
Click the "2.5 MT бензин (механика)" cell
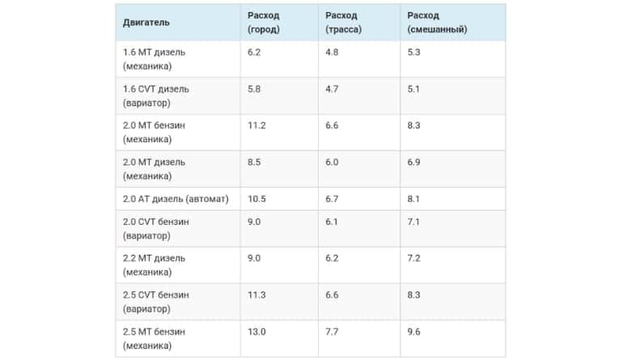click(154, 338)
